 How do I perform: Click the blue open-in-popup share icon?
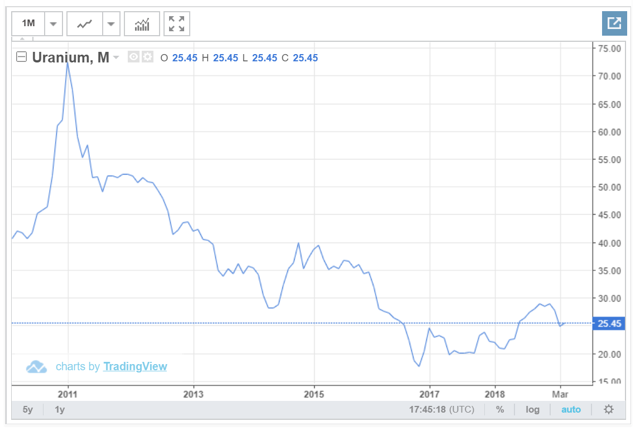coord(614,23)
